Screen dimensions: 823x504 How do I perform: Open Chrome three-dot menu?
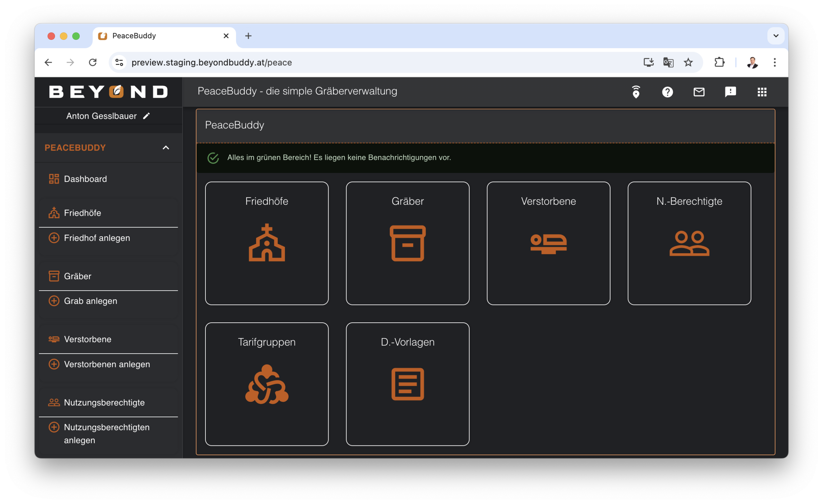pyautogui.click(x=774, y=62)
